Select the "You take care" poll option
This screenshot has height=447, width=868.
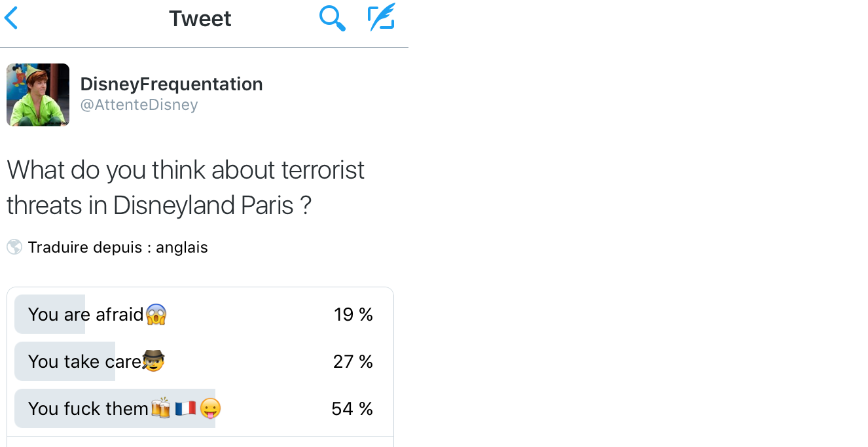click(x=200, y=361)
